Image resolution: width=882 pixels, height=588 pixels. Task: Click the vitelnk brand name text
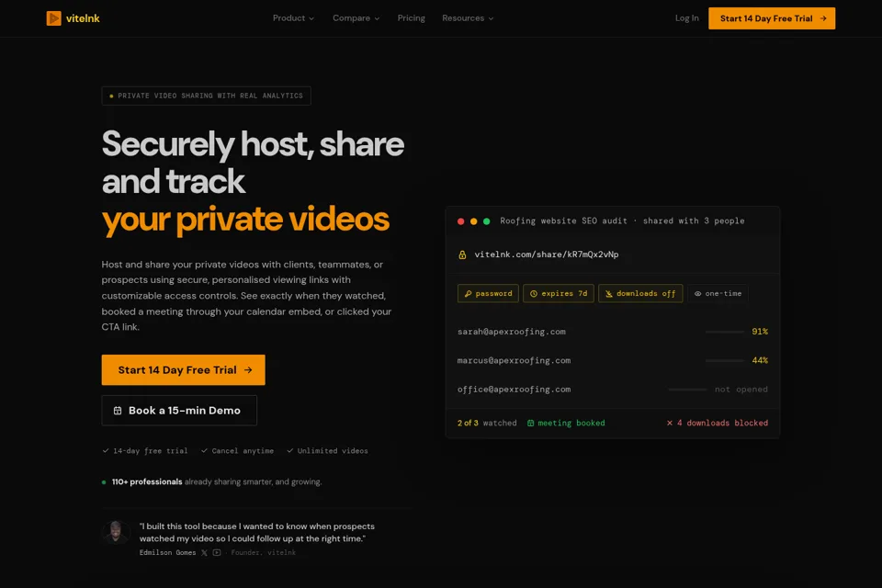pyautogui.click(x=83, y=18)
